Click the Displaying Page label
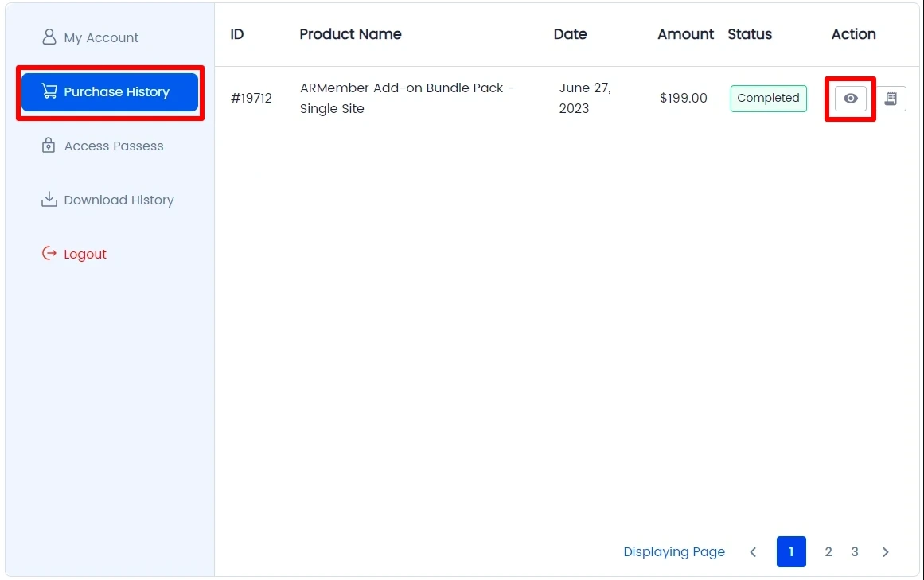Image resolution: width=924 pixels, height=580 pixels. pyautogui.click(x=674, y=551)
